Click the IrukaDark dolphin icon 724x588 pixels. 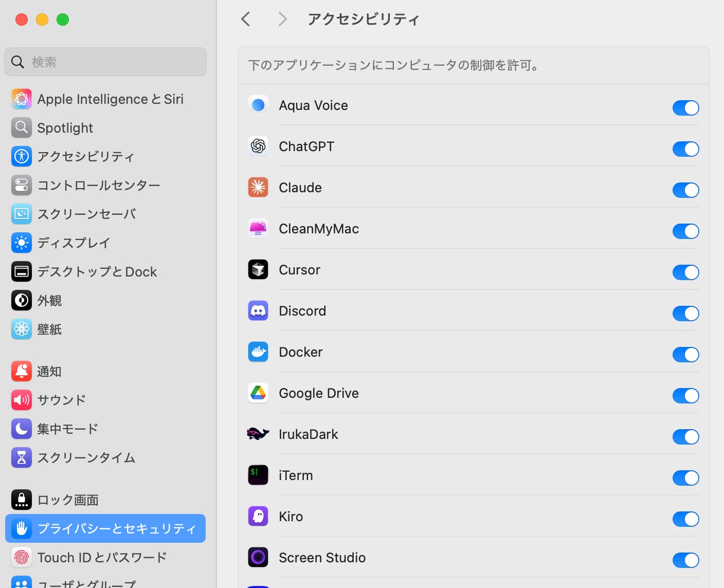[258, 434]
